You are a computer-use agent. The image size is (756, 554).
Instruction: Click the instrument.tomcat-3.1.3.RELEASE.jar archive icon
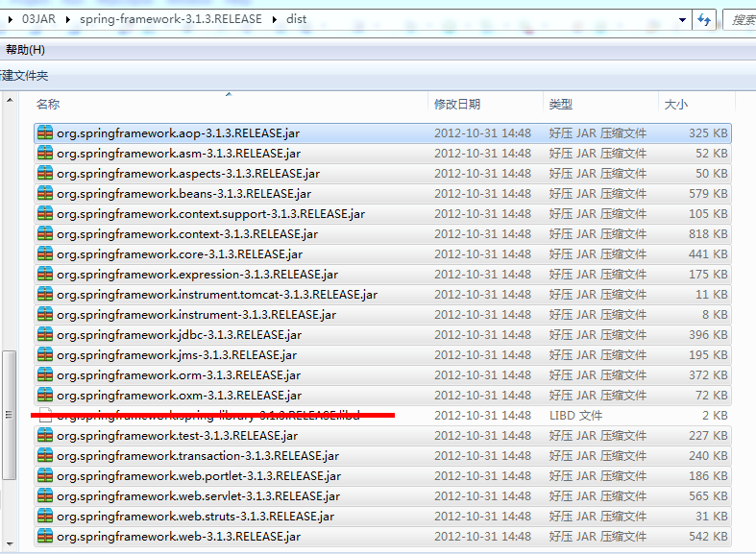(x=45, y=295)
